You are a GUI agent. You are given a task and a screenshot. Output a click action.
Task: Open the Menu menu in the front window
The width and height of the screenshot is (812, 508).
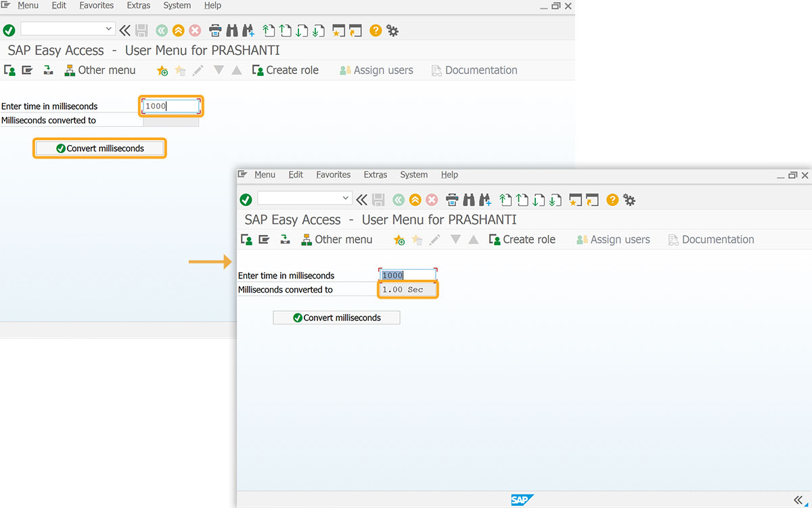click(265, 175)
